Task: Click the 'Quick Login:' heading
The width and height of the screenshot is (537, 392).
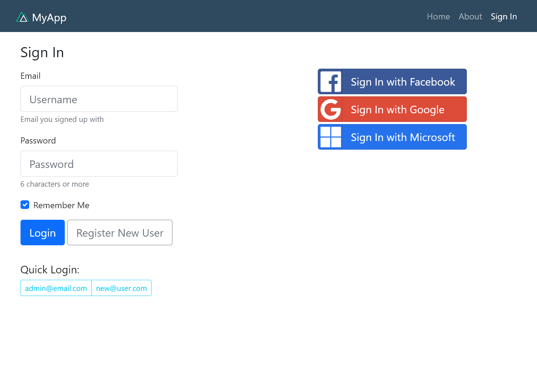Action: click(x=50, y=270)
